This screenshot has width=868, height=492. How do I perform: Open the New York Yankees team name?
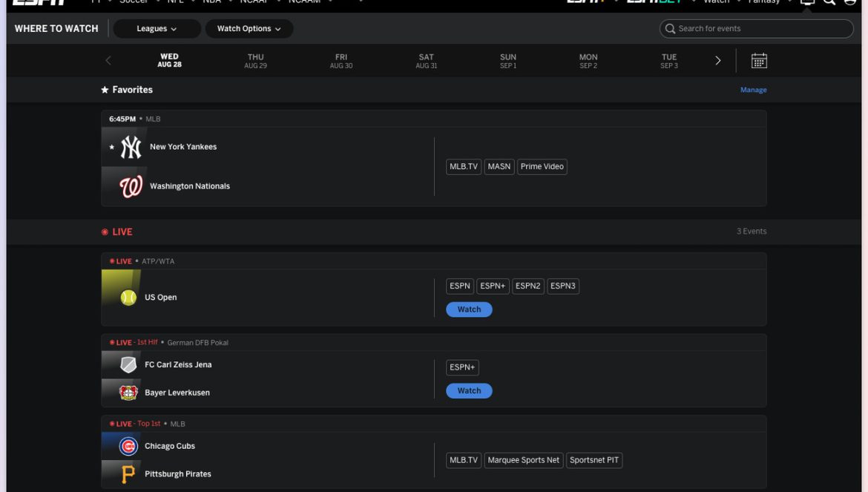pyautogui.click(x=183, y=147)
